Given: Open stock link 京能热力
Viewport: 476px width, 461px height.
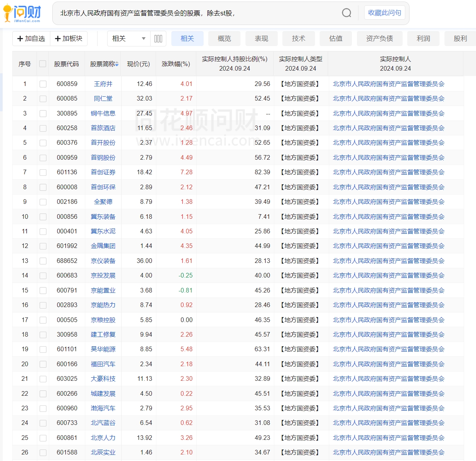Looking at the screenshot, I should [x=103, y=305].
